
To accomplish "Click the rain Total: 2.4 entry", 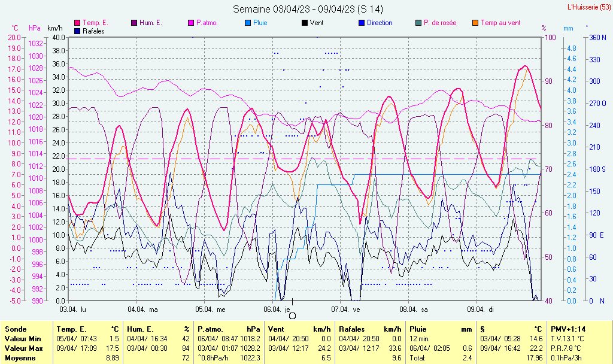I will click(441, 358).
